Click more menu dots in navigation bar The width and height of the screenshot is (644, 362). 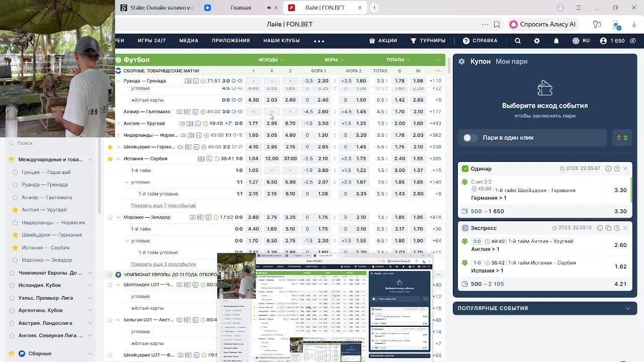pos(319,41)
